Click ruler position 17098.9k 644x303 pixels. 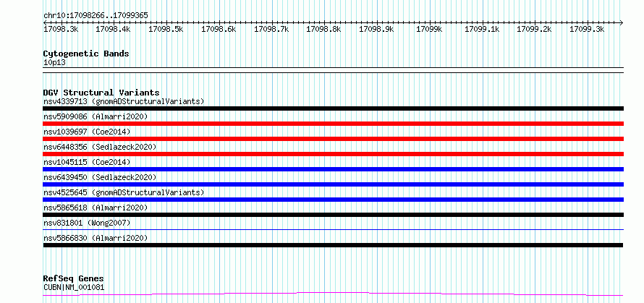coord(376,29)
